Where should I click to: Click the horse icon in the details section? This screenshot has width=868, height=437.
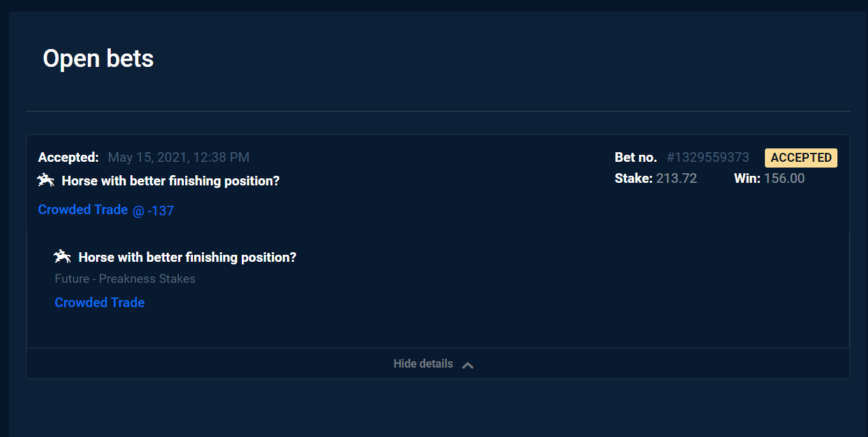(62, 257)
